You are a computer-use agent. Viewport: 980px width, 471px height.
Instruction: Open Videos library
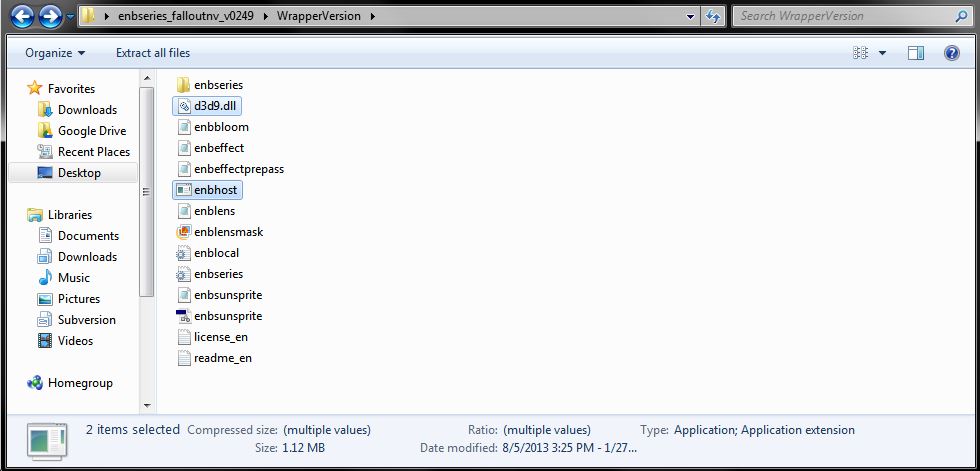tap(75, 340)
